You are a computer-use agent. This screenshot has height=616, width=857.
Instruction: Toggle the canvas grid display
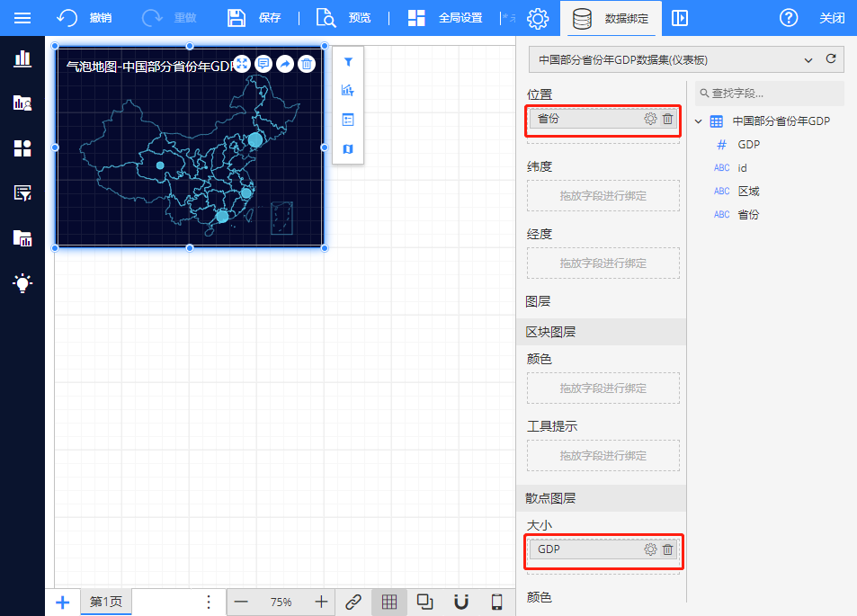pyautogui.click(x=389, y=603)
